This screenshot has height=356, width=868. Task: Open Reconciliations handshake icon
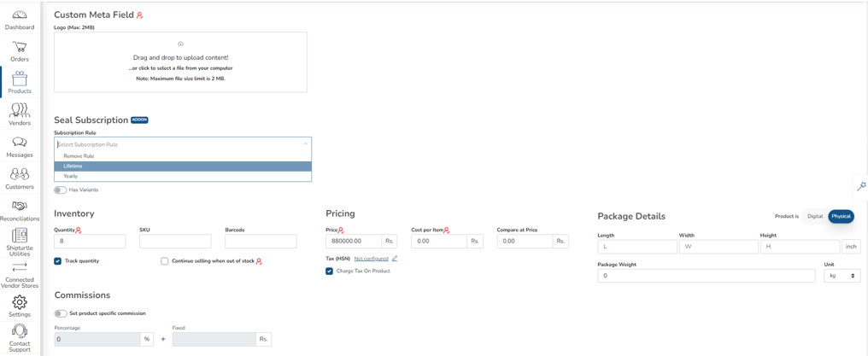(x=20, y=207)
